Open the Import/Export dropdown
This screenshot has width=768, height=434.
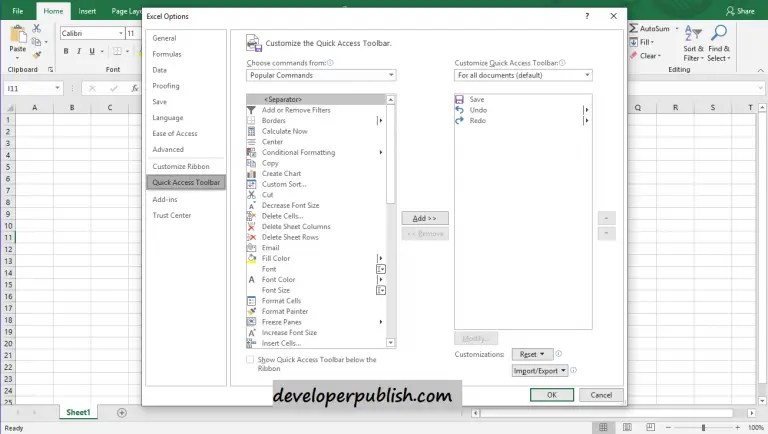[540, 371]
